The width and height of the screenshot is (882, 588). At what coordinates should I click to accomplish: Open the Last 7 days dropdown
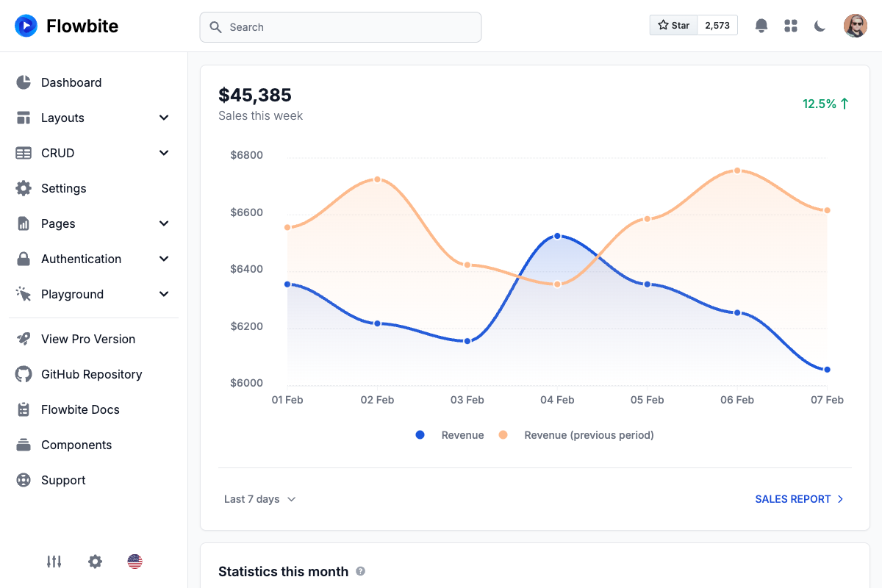coord(259,499)
